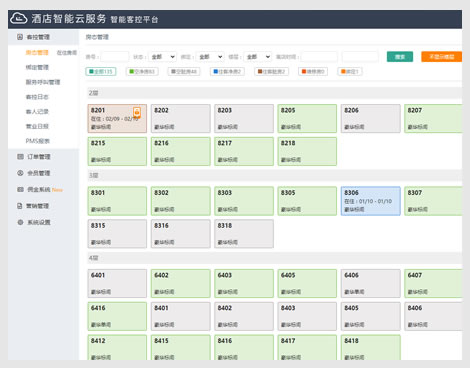Viewport: 470px width, 368px height.
Task: Select room card 6405
Action: [x=307, y=283]
